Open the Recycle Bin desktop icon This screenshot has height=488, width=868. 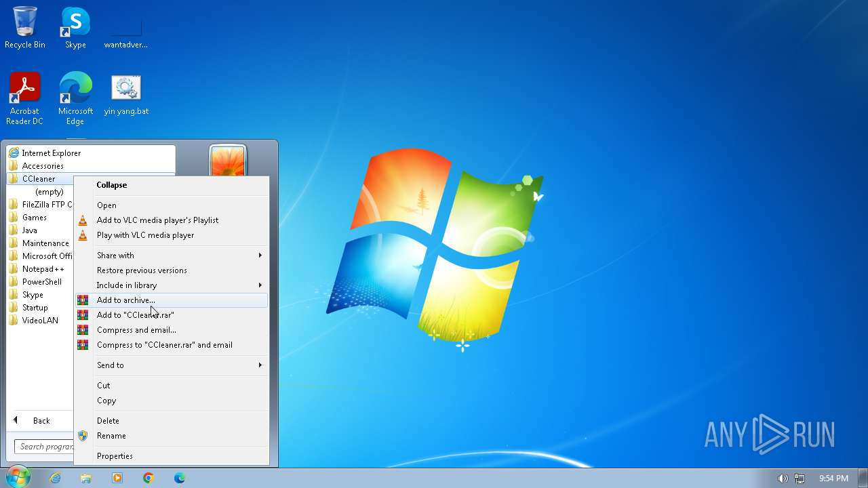click(25, 28)
